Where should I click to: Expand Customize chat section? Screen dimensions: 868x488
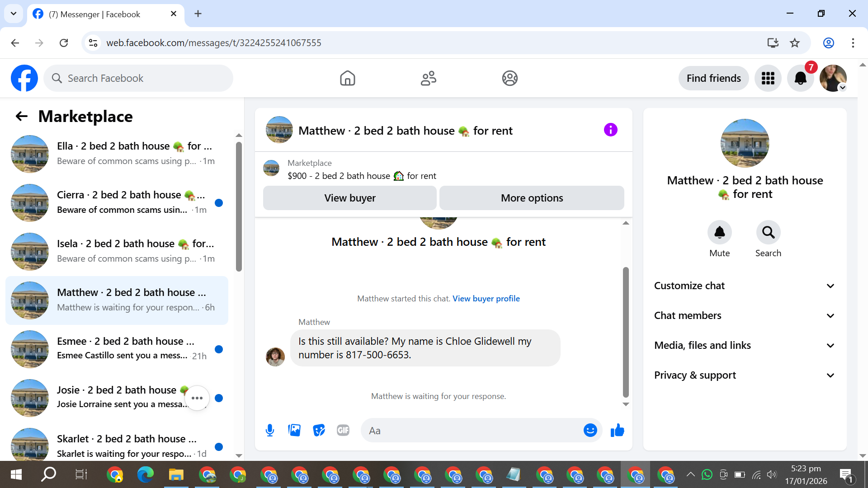point(745,286)
